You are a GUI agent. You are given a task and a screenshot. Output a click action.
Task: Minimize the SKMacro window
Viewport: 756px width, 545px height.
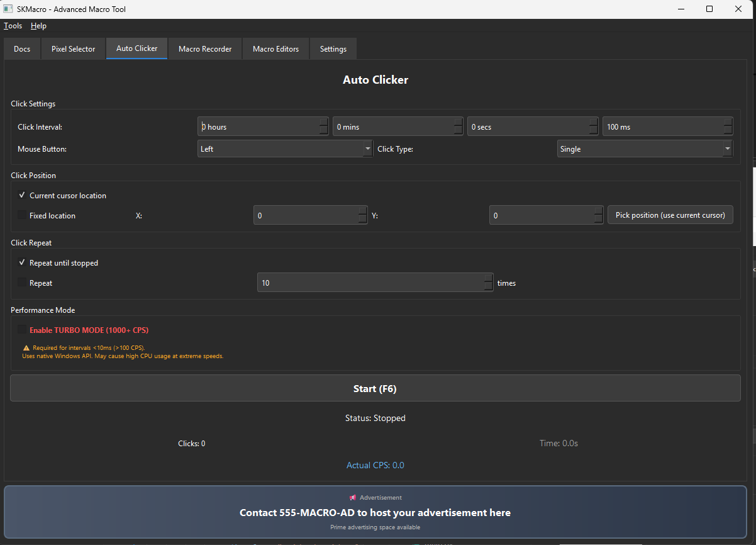681,9
